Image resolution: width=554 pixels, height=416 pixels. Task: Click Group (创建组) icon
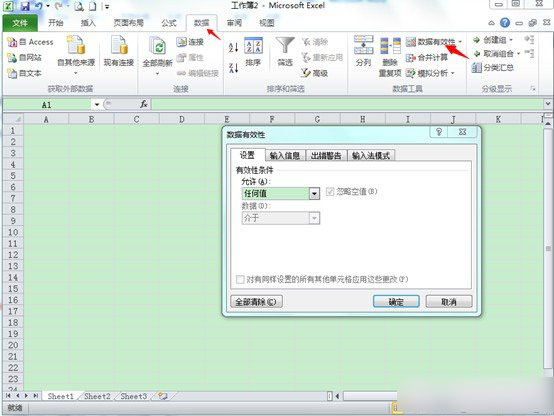tap(477, 40)
